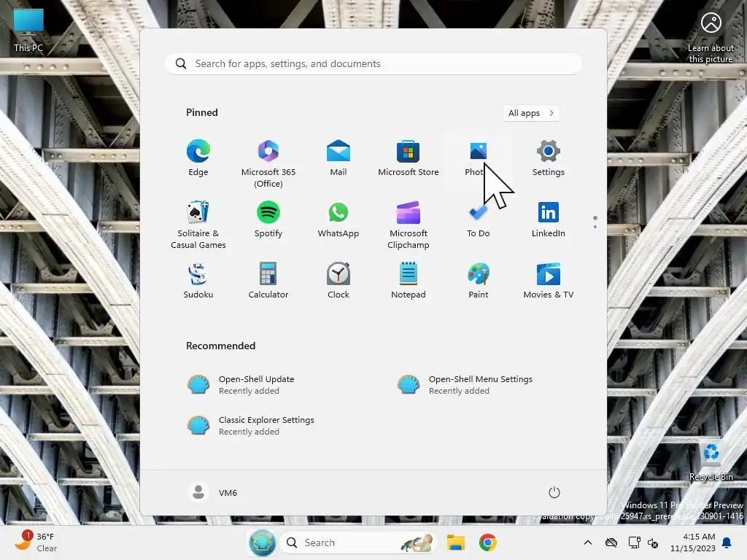
Task: Click the muted volume tray icon
Action: pos(653,542)
